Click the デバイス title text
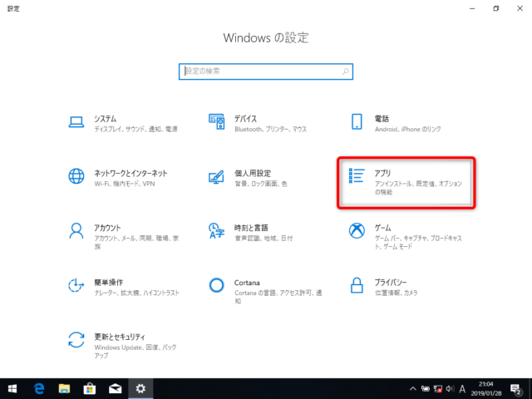Image resolution: width=532 pixels, height=399 pixels. coord(245,119)
